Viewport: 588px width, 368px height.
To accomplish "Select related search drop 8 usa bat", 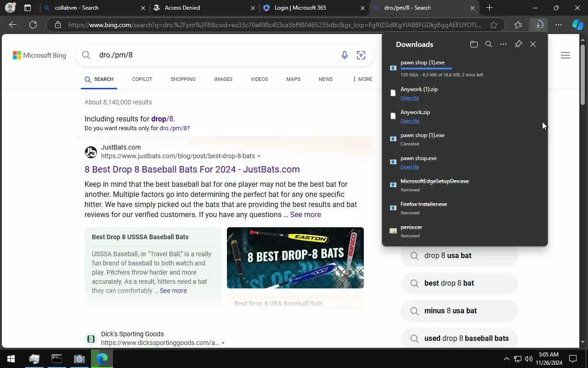I will pyautogui.click(x=459, y=255).
